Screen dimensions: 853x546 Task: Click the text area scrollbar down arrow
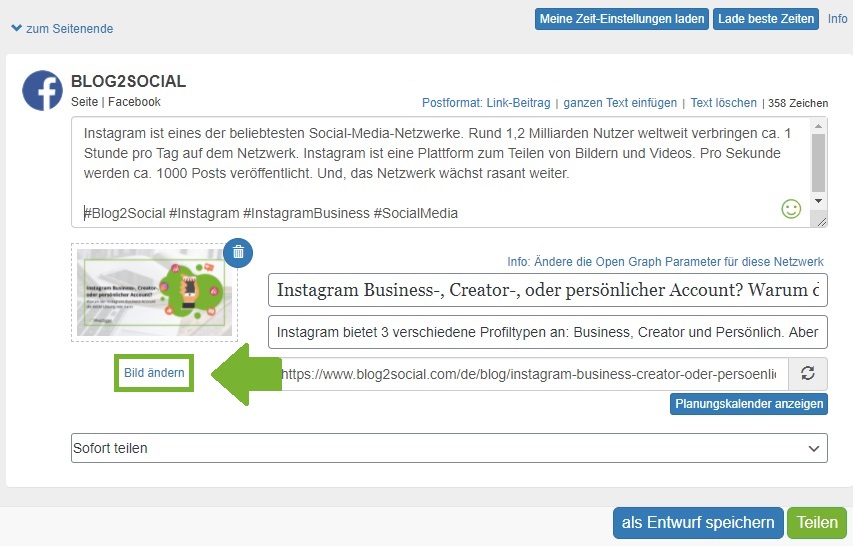tap(818, 201)
